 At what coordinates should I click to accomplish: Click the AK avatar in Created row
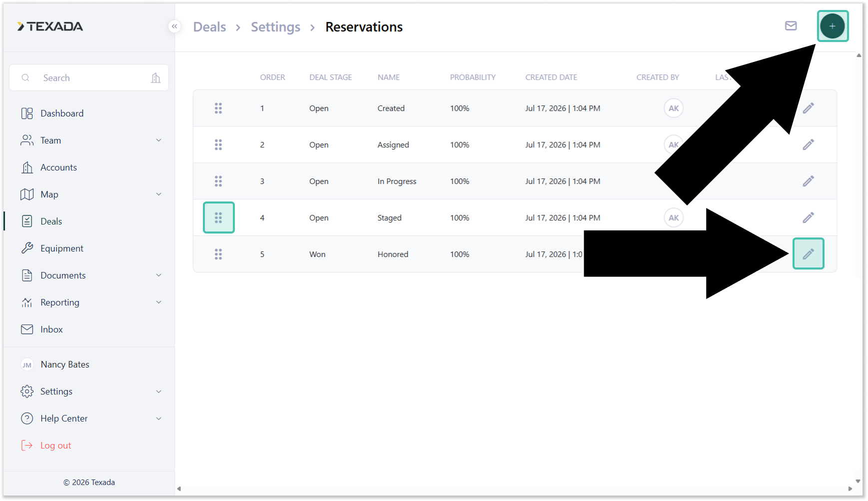tap(674, 108)
